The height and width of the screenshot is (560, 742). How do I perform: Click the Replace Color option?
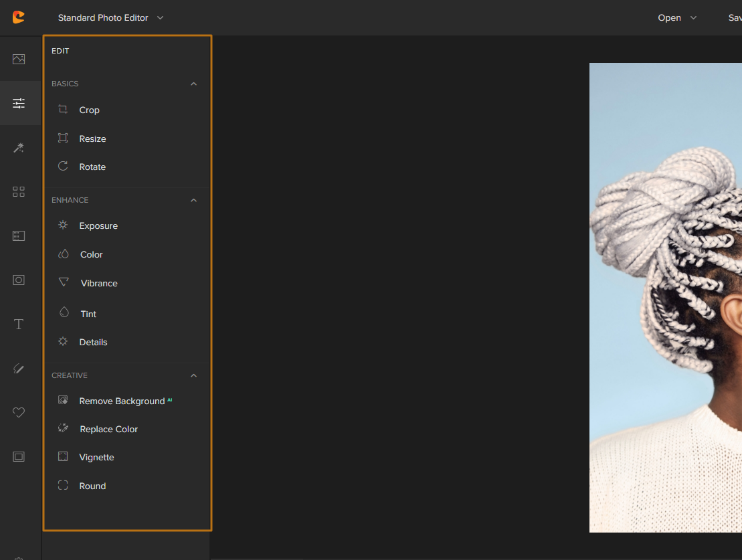click(x=108, y=430)
